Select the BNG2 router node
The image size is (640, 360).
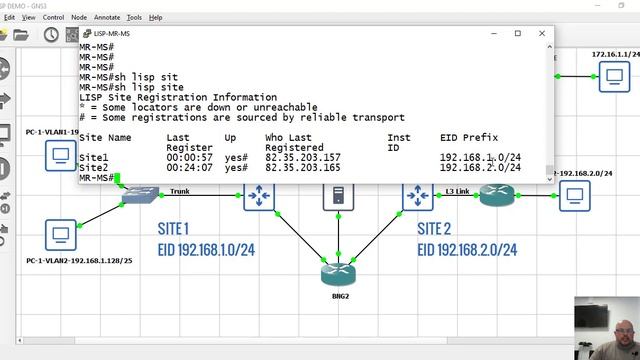[338, 274]
